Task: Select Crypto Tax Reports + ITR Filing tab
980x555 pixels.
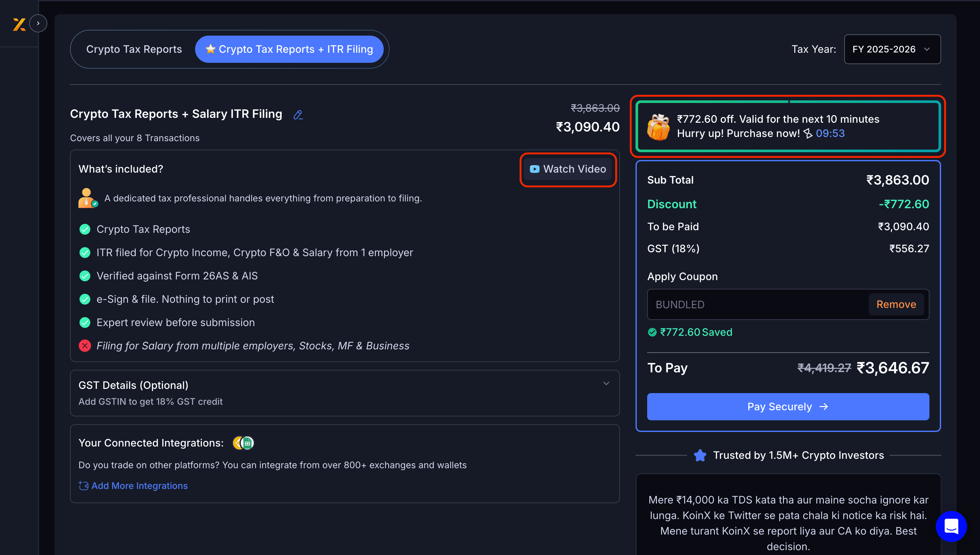Action: coord(289,49)
